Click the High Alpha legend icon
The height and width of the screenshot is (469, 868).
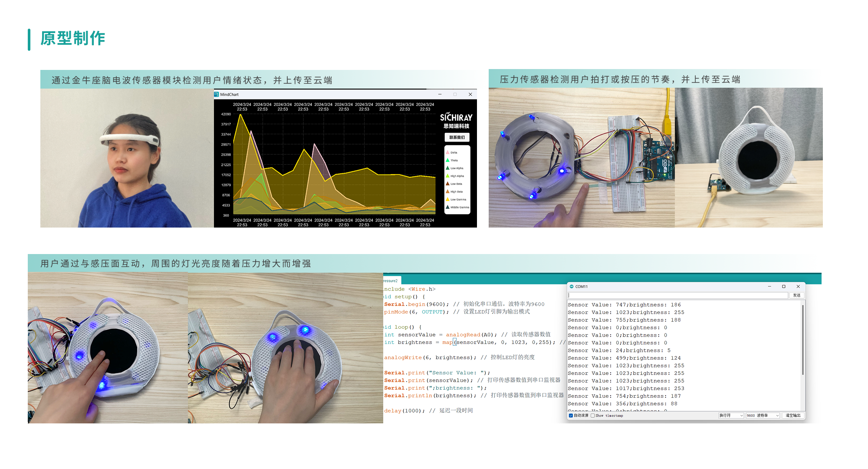point(447,176)
